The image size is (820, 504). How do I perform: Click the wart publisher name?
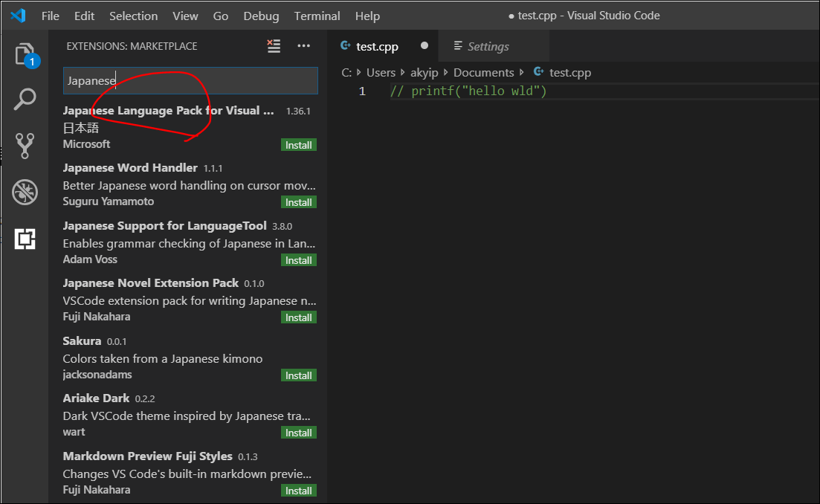[74, 432]
